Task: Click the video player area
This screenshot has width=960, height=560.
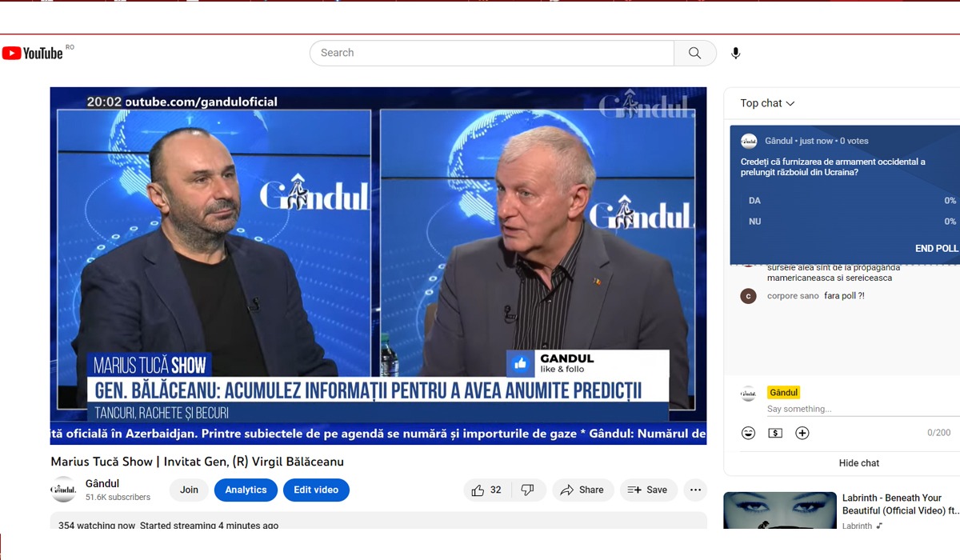Action: click(378, 266)
